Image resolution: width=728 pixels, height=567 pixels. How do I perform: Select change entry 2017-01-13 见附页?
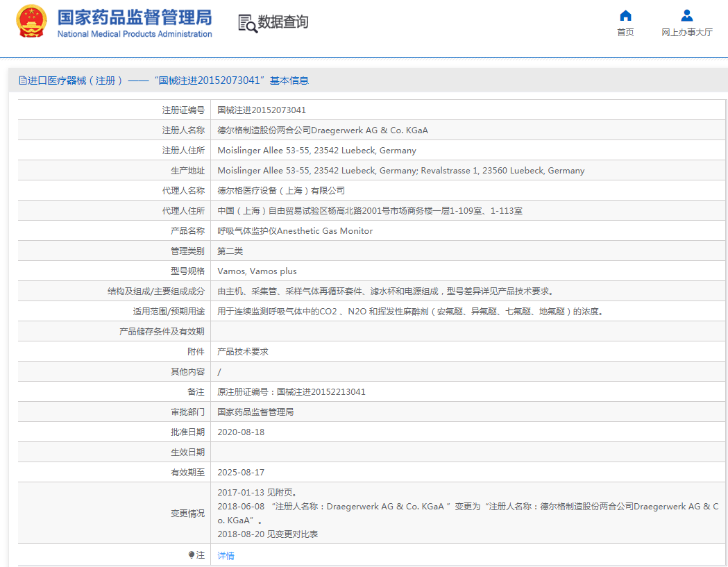click(x=257, y=492)
